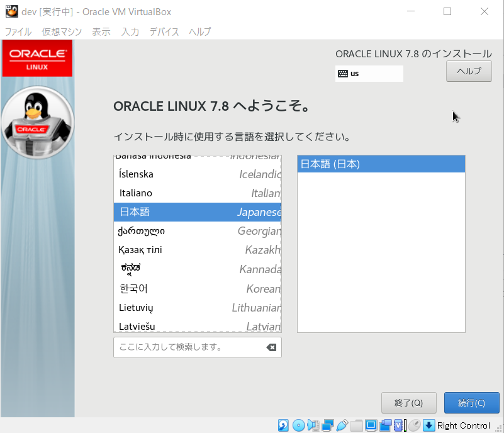504x433 pixels.
Task: Click the 'us' keyboard layout indicator
Action: click(369, 74)
